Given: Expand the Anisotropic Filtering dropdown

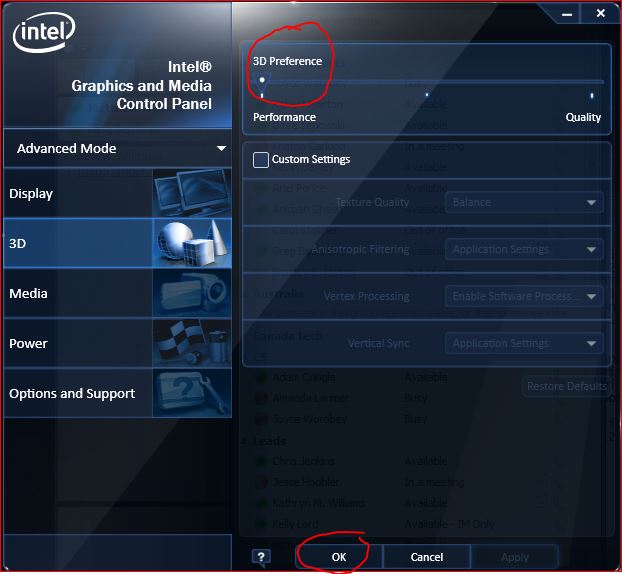Looking at the screenshot, I should [524, 250].
